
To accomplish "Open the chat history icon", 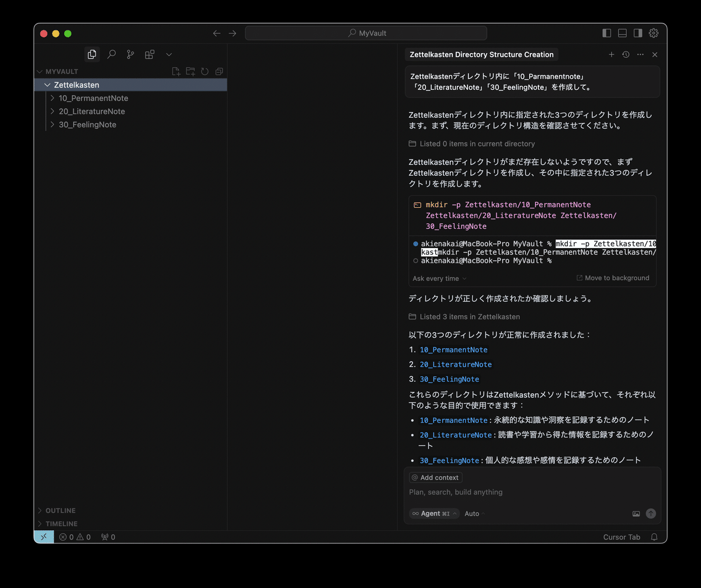I will coord(625,54).
